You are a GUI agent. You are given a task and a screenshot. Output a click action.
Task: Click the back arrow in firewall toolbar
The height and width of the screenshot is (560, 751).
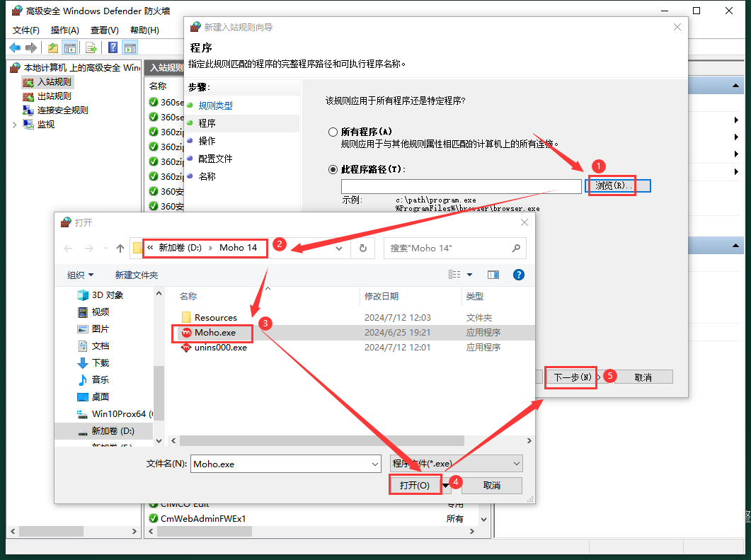[x=16, y=47]
